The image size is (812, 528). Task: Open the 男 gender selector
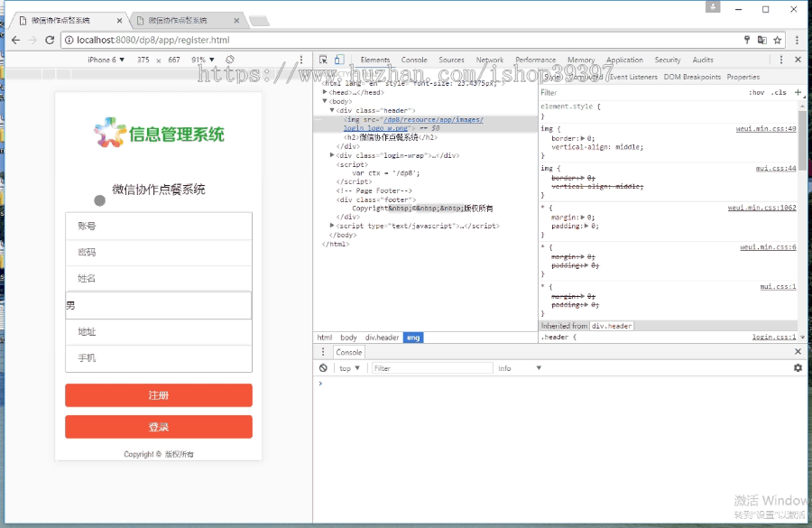tap(159, 305)
